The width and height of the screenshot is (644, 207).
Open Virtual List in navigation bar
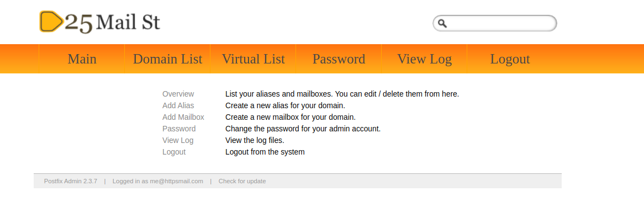click(x=253, y=59)
